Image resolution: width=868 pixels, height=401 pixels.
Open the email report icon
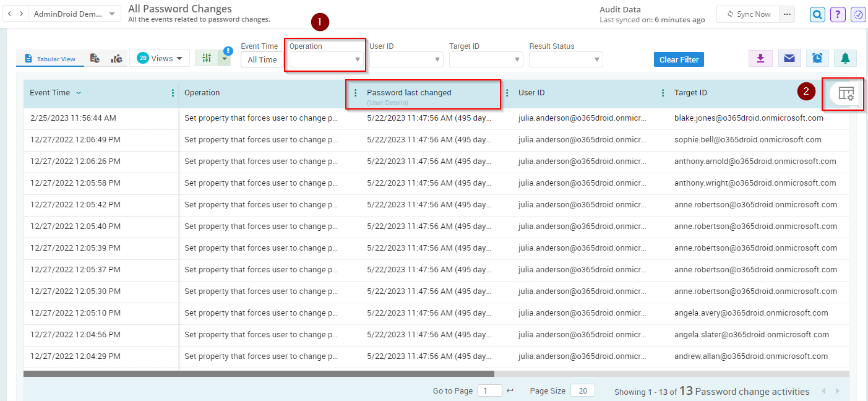tap(789, 58)
